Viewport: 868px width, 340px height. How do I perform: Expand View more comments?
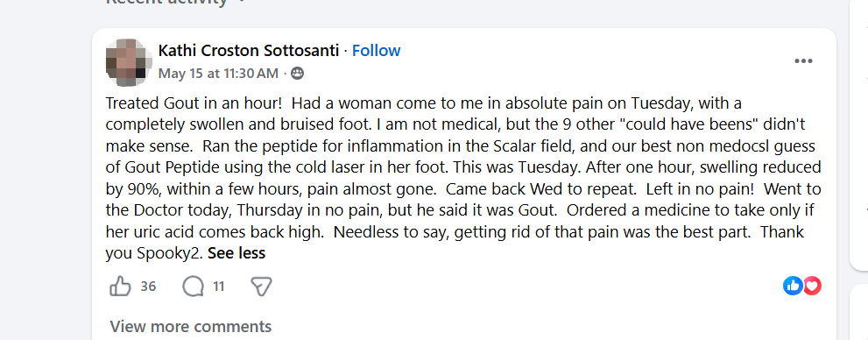coord(190,326)
